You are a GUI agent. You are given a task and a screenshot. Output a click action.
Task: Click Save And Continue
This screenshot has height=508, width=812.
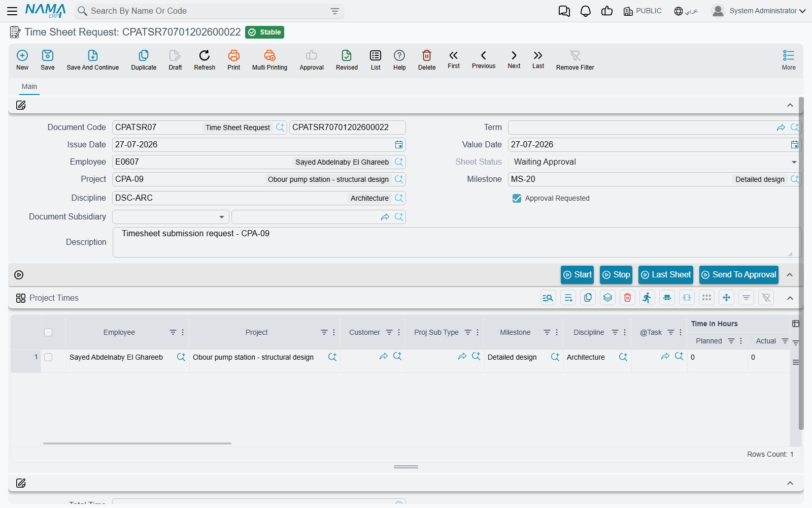tap(93, 60)
